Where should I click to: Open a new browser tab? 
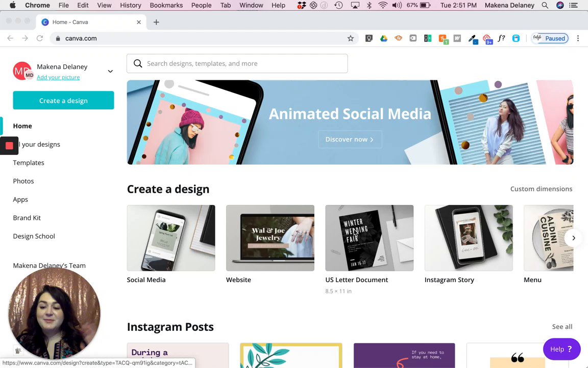click(x=156, y=22)
